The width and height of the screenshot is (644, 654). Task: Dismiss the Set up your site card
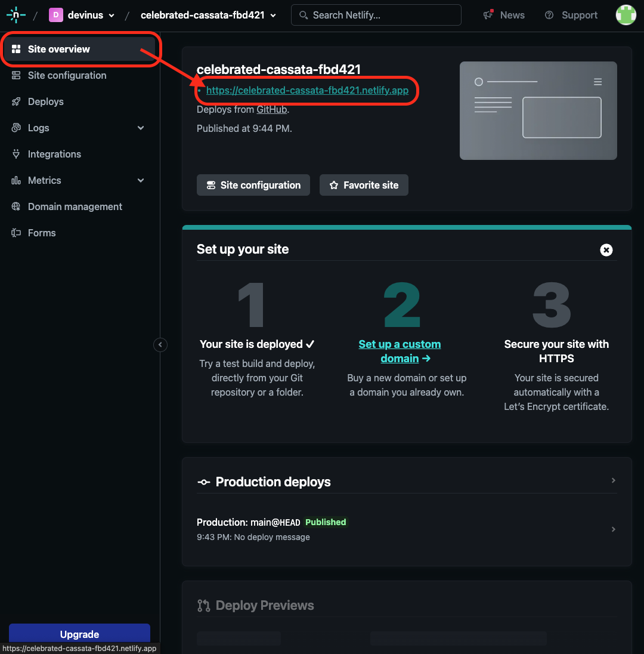tap(606, 250)
